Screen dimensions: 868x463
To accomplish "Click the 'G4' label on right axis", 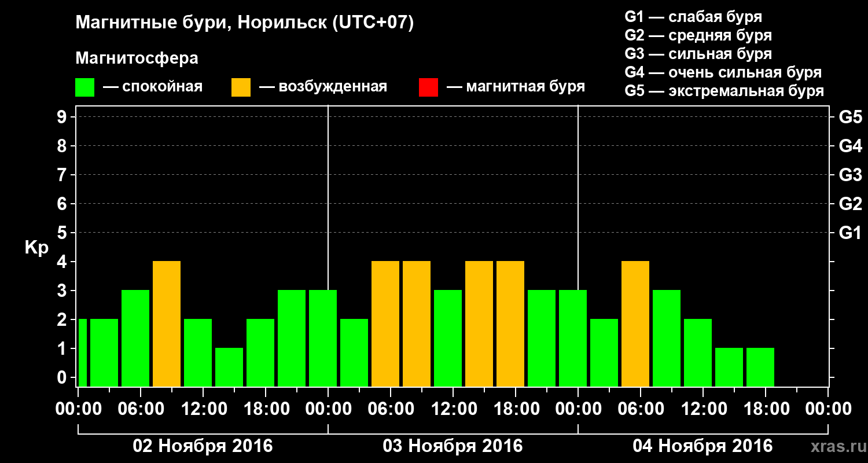I will pos(850,146).
